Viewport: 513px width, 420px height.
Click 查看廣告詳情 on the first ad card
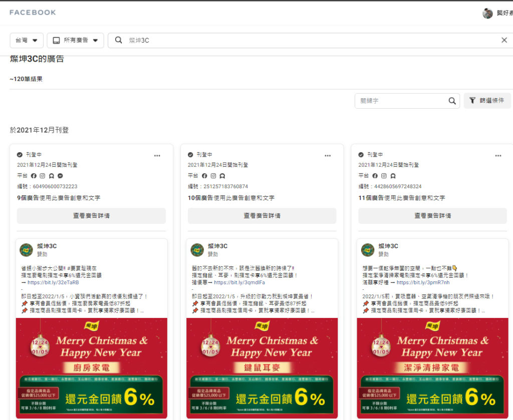pos(91,216)
